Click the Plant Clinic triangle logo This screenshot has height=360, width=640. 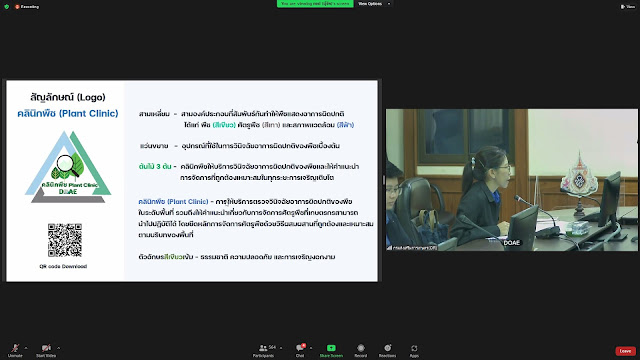pos(68,167)
